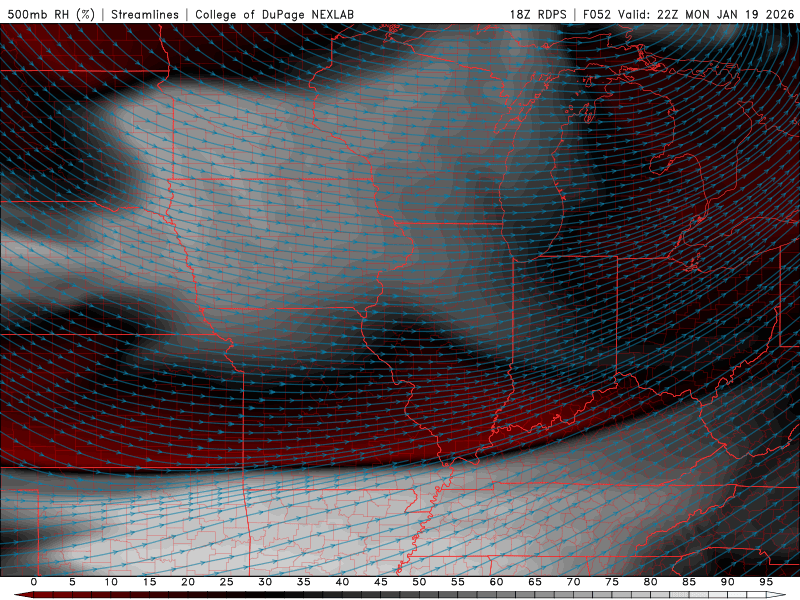Screen dimensions: 800x600
Task: Click the 35 value on the colorbar
Action: (x=304, y=582)
